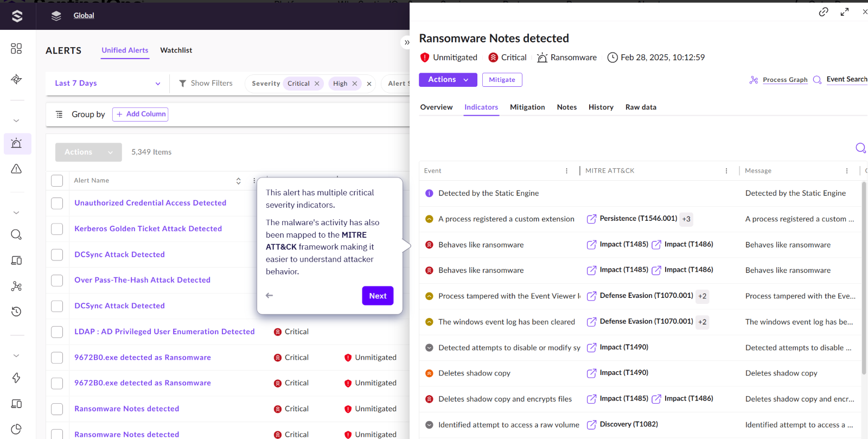Click the Add Column button

(x=141, y=114)
